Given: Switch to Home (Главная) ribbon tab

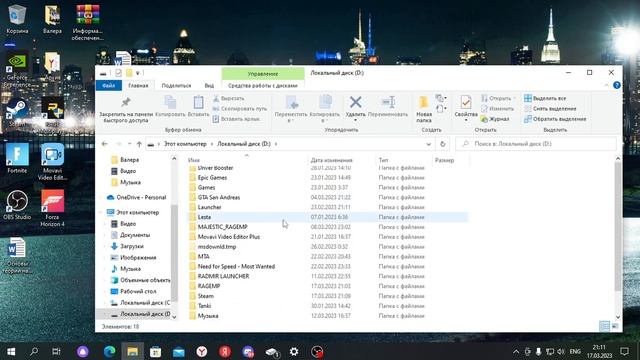Looking at the screenshot, I should tap(138, 85).
